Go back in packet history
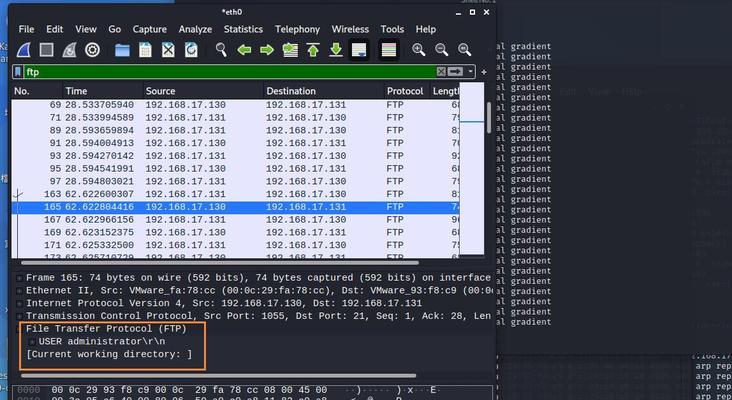 pos(244,50)
